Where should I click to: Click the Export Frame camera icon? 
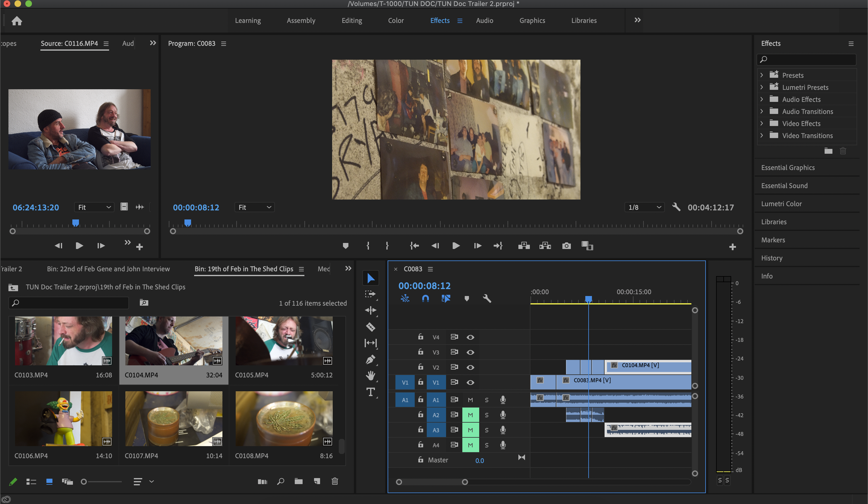point(566,246)
